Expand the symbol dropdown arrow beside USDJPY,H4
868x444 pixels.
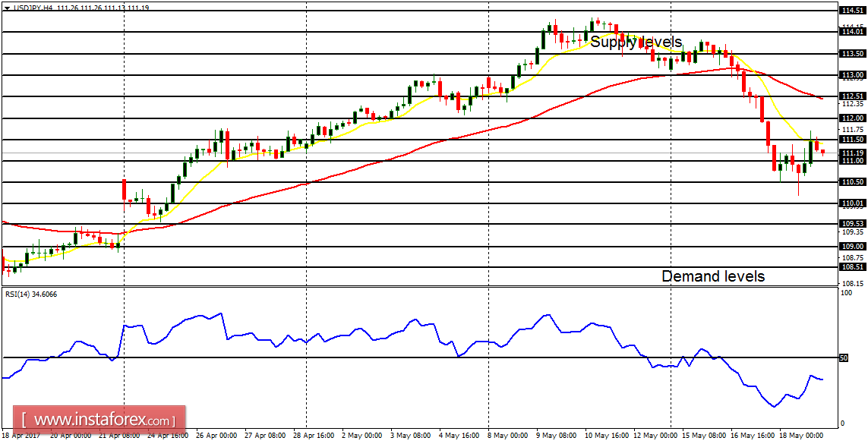click(7, 8)
